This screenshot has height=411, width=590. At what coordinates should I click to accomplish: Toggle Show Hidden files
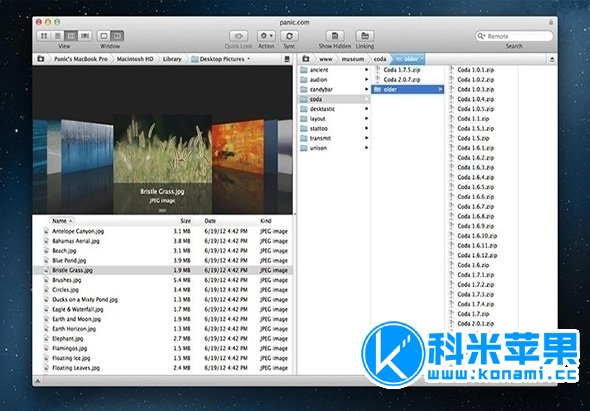[x=335, y=36]
